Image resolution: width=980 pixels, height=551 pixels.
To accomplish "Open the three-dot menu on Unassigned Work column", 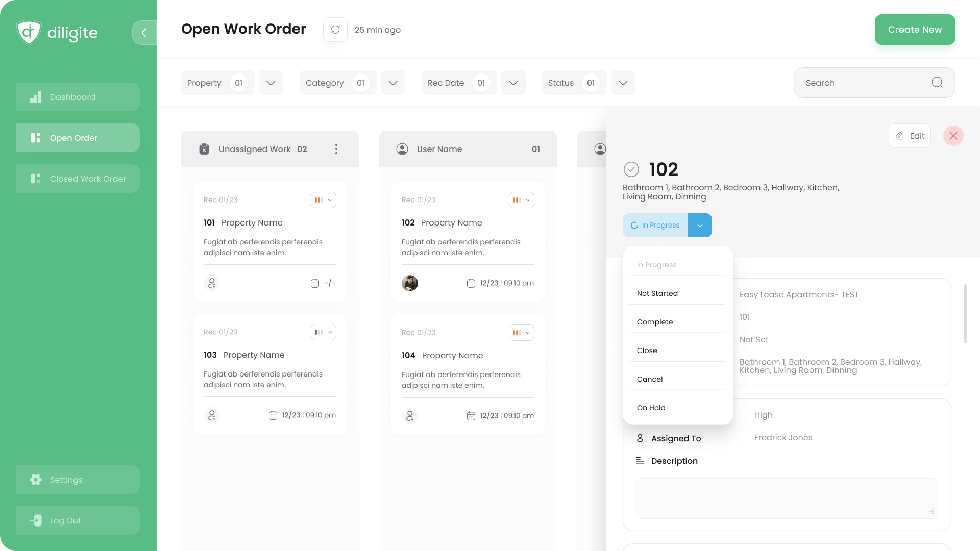I will [336, 149].
